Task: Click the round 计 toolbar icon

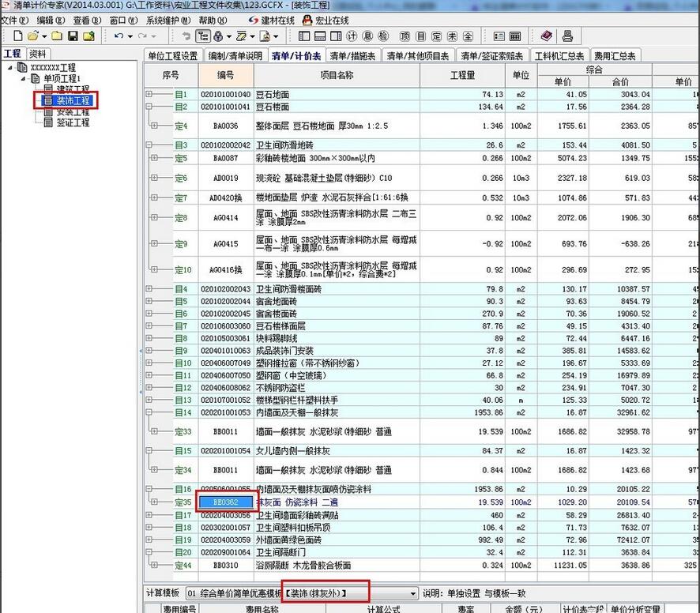Action: (x=352, y=36)
